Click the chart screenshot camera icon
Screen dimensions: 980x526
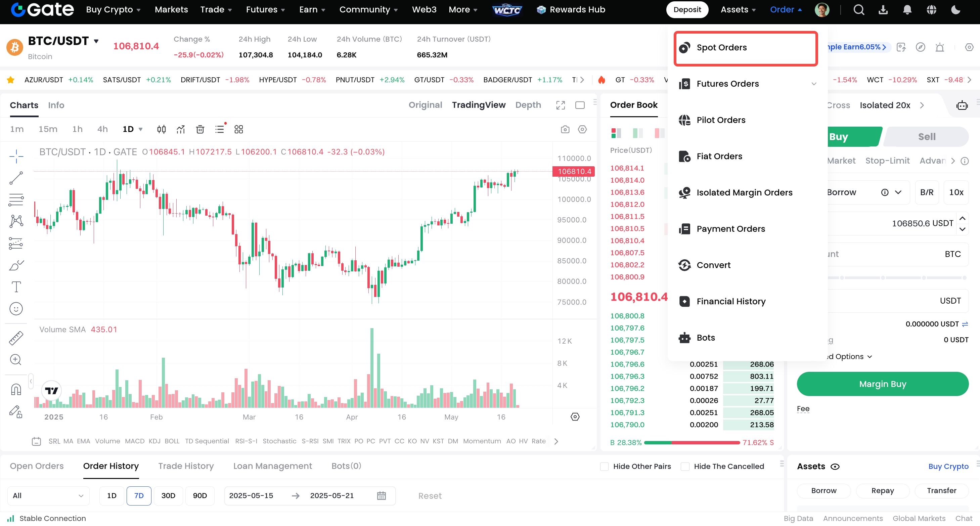(565, 129)
